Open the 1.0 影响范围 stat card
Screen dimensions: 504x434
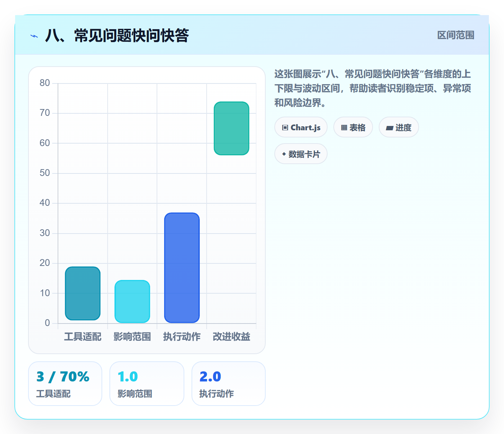pos(147,384)
